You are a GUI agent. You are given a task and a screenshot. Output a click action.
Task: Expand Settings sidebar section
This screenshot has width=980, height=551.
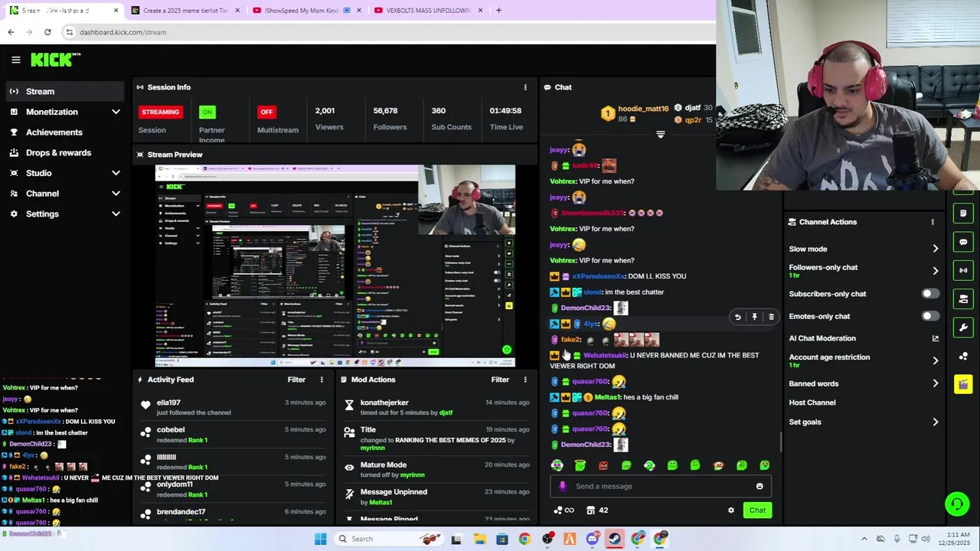(116, 214)
